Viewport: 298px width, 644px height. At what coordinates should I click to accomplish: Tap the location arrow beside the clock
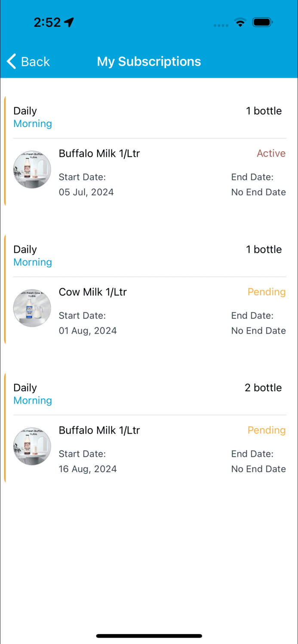(x=69, y=21)
